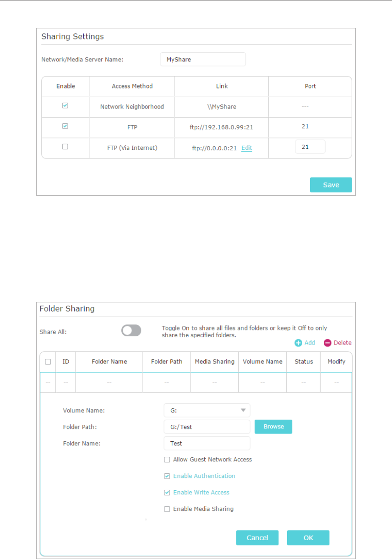Enable the FTP (Via Internet) checkbox
The height and width of the screenshot is (559, 392).
click(65, 147)
